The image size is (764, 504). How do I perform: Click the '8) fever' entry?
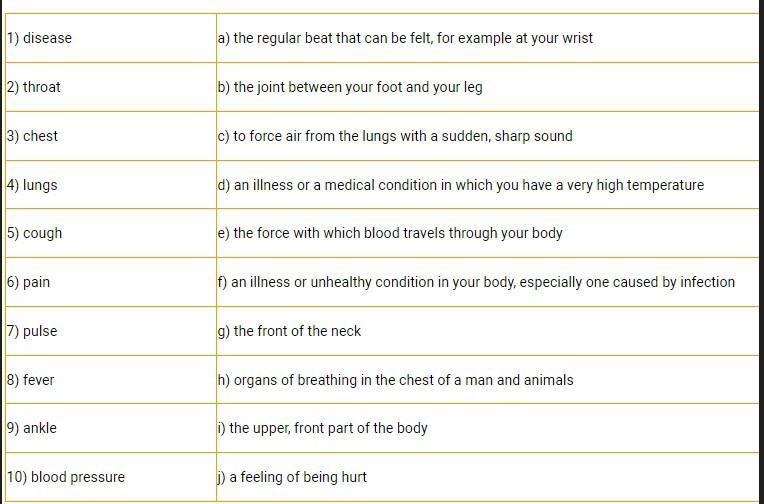[31, 380]
